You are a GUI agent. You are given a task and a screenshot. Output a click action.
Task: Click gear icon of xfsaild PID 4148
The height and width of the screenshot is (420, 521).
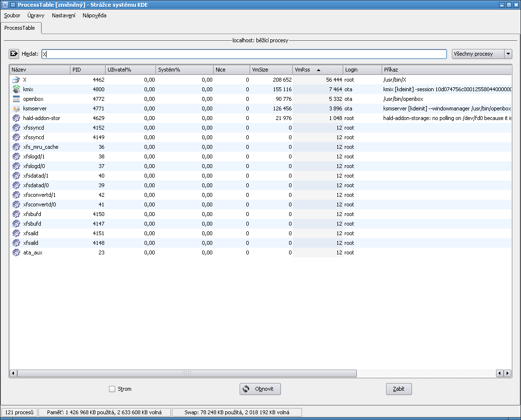pos(16,243)
